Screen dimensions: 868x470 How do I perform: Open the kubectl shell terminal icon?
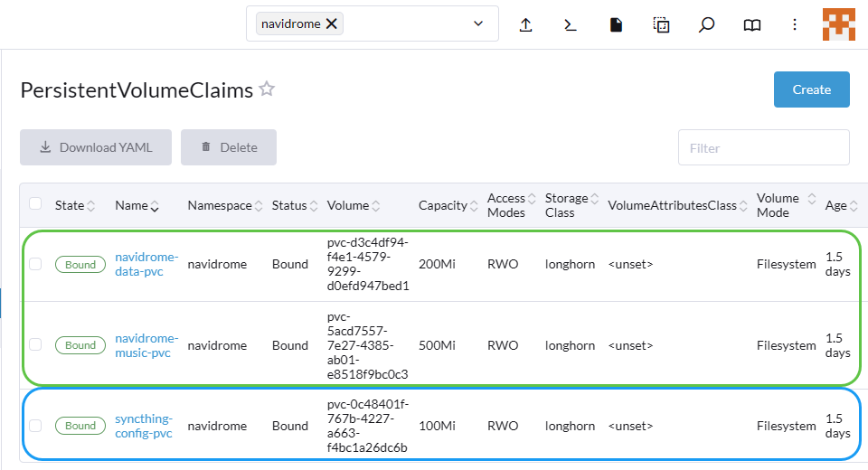571,25
